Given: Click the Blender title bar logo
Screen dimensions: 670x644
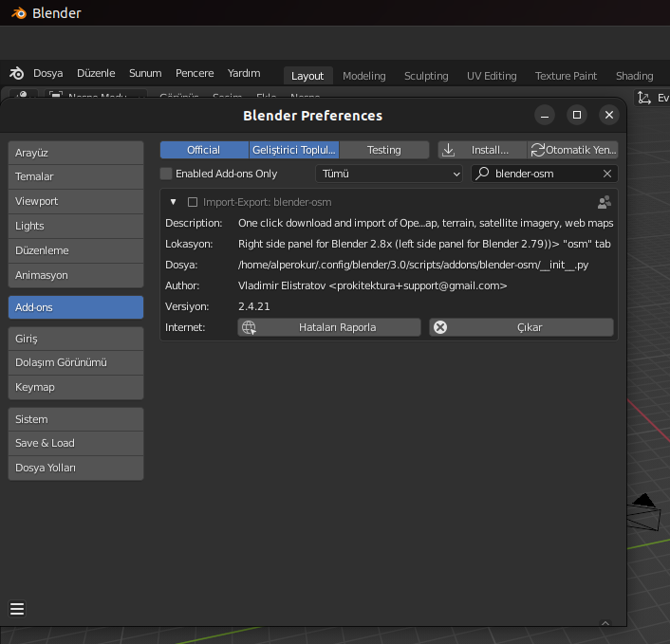Looking at the screenshot, I should point(18,13).
